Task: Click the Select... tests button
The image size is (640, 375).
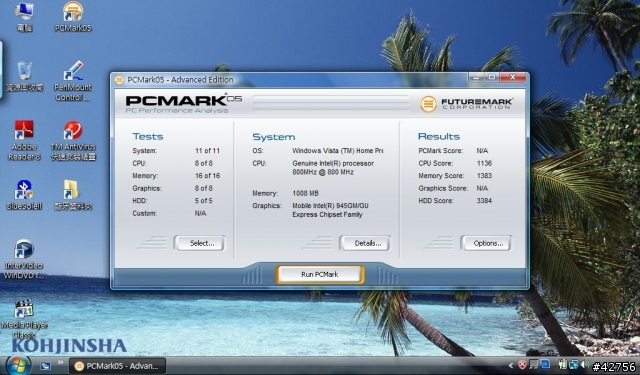Action: 199,243
